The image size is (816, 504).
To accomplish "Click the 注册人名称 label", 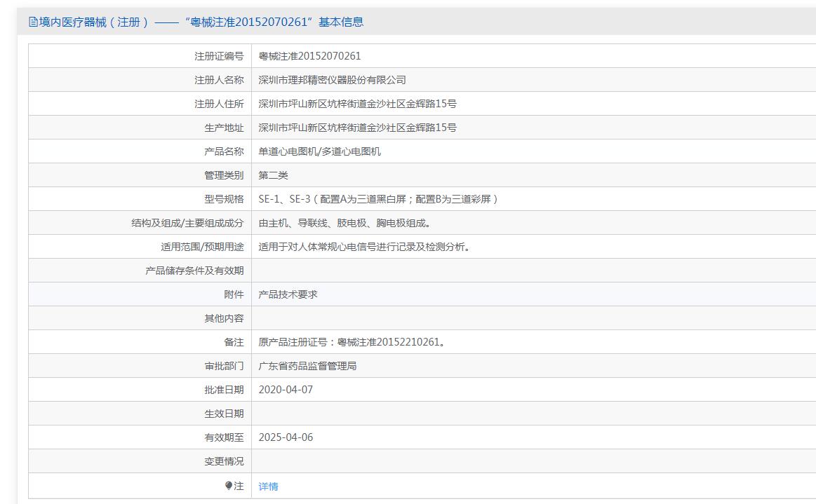I will coord(219,80).
